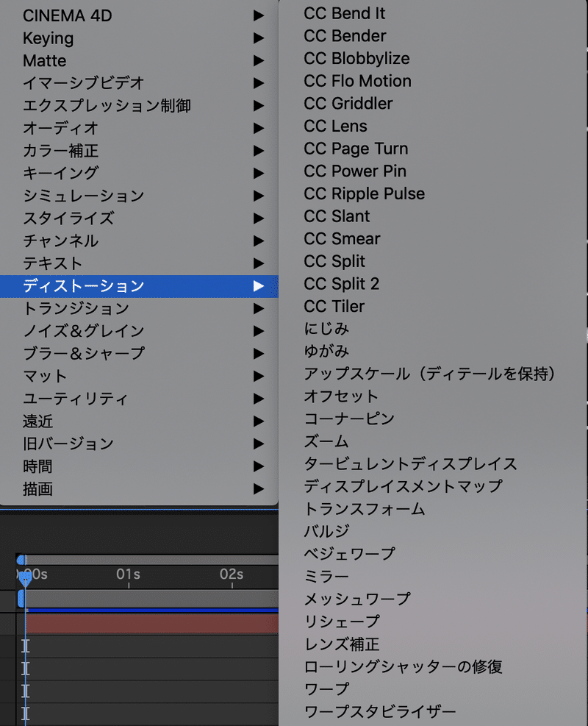Choose the ゆがみ effect
The image size is (588, 726).
click(x=433, y=352)
